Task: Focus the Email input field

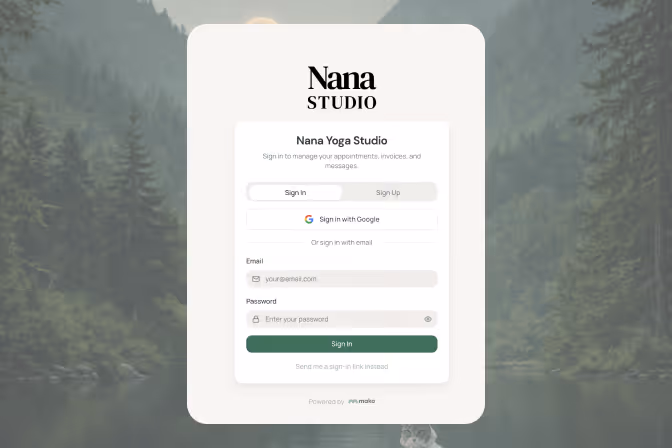Action: coord(342,279)
